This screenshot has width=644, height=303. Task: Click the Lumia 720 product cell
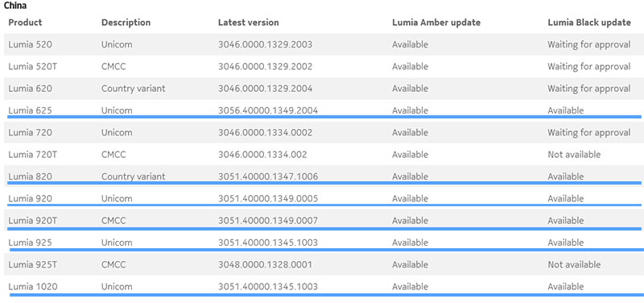point(31,133)
